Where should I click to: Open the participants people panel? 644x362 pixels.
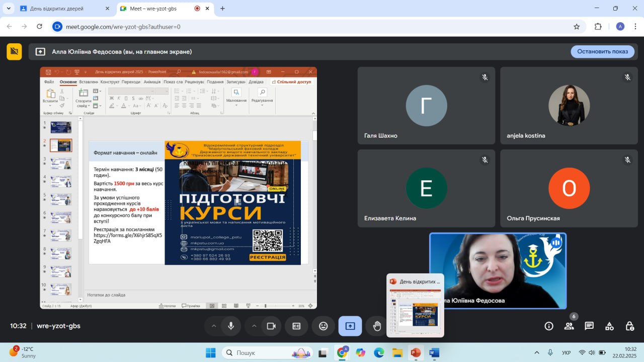click(569, 326)
